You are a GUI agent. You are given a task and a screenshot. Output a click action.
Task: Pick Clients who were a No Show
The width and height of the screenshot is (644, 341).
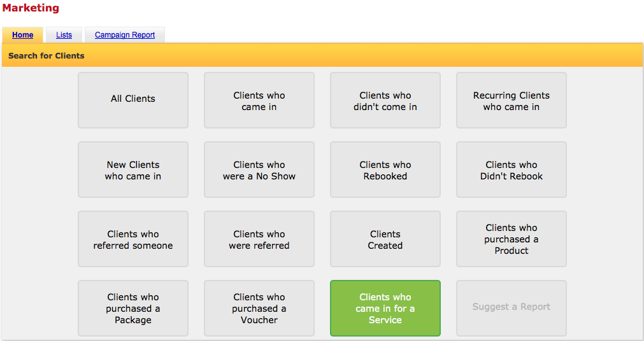(259, 169)
